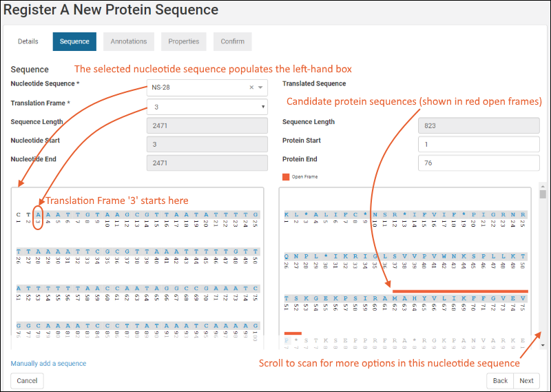The width and height of the screenshot is (551, 392).
Task: Click the Nucleotide Start field
Action: click(x=207, y=144)
